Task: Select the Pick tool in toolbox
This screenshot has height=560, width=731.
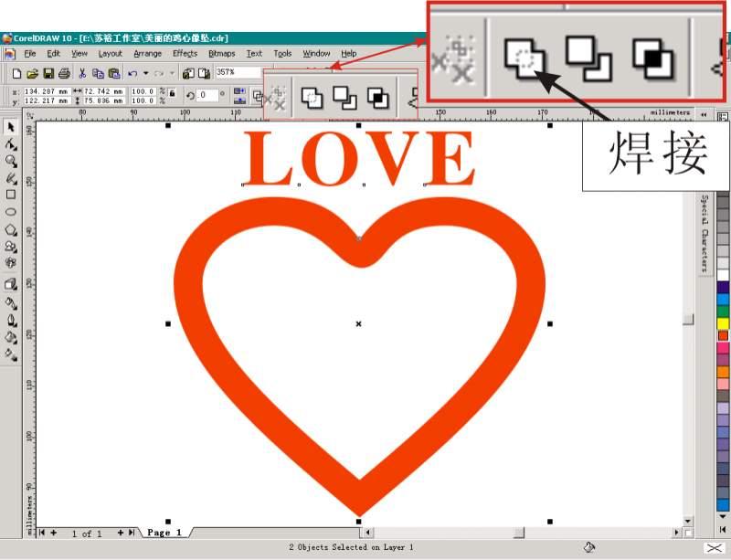Action: click(11, 126)
